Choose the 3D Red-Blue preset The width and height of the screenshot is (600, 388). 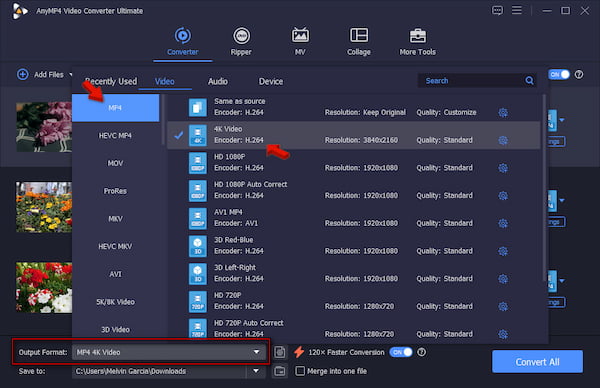(354, 246)
